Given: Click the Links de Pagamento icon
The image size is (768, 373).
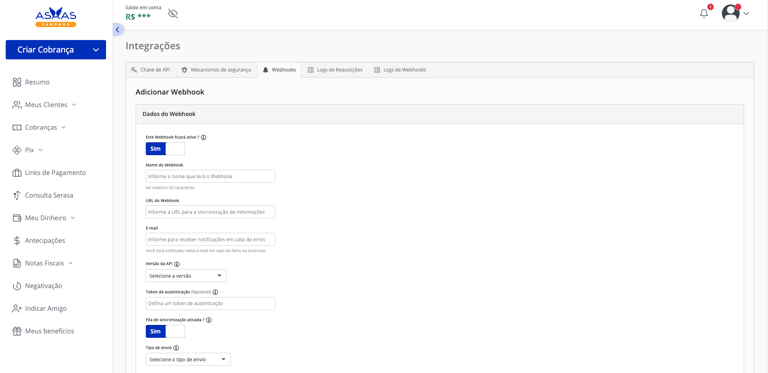Looking at the screenshot, I should pos(17,173).
